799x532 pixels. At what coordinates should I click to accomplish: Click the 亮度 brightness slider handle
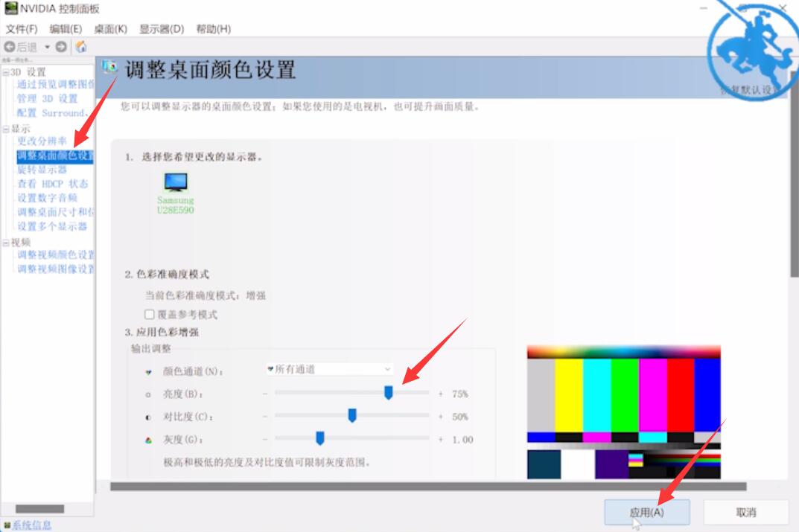click(x=388, y=393)
